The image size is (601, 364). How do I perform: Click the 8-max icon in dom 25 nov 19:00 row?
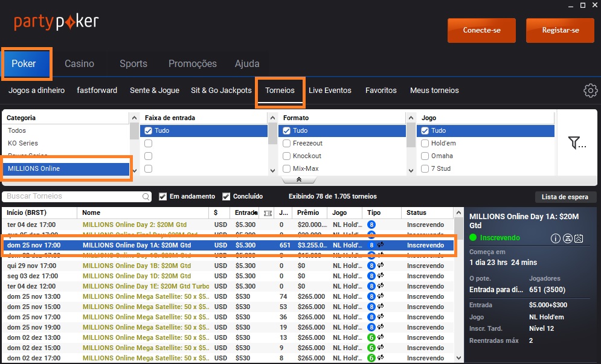(x=371, y=327)
